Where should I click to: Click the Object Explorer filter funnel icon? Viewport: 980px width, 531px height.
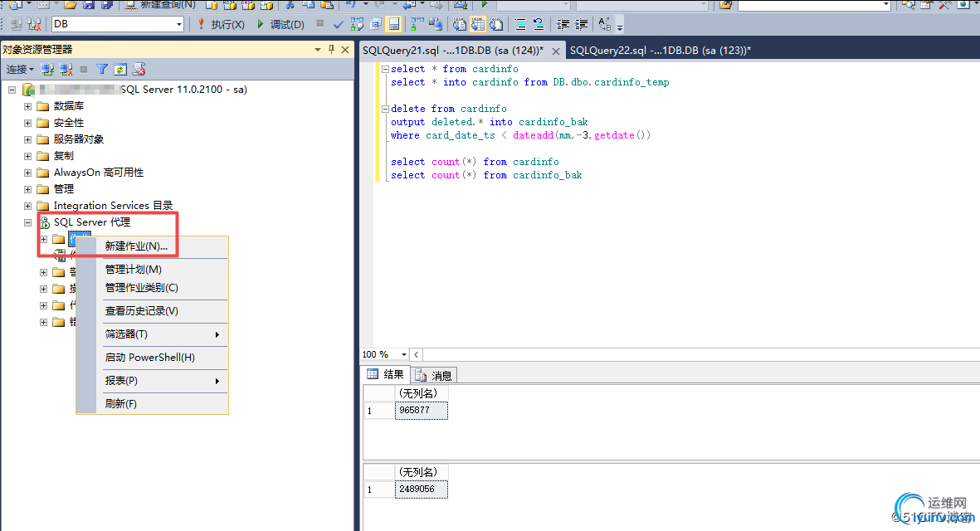(x=102, y=70)
